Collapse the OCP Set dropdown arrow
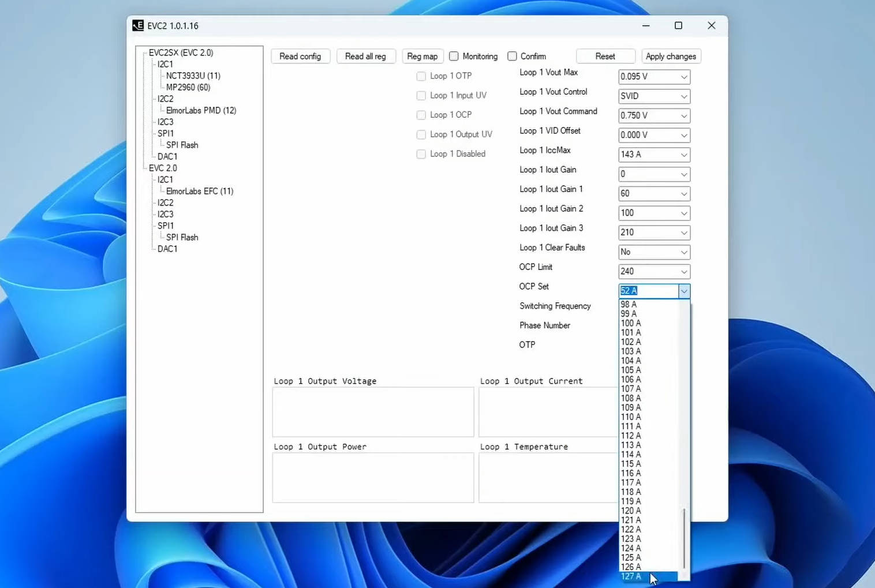The width and height of the screenshot is (875, 588). click(x=684, y=291)
